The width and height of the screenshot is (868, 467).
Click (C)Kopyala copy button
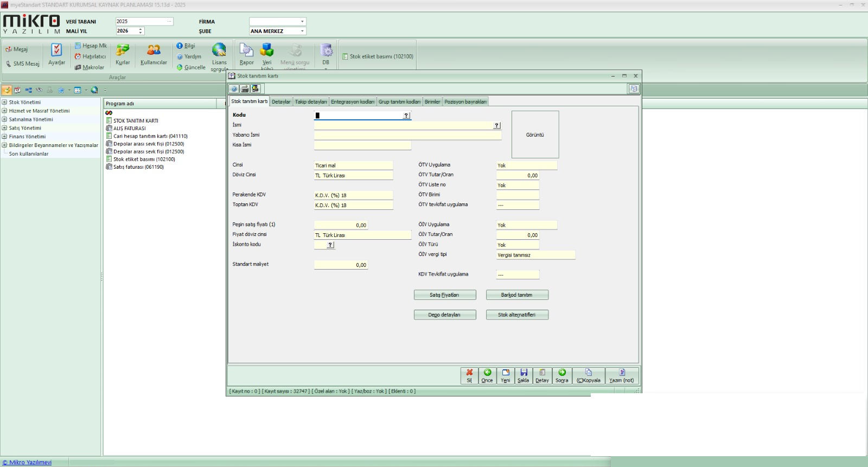pyautogui.click(x=589, y=376)
